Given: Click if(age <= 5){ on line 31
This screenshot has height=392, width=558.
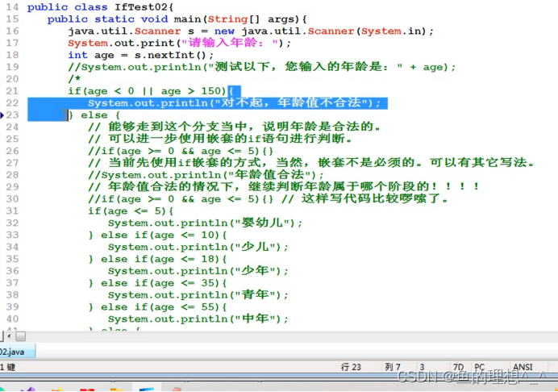Looking at the screenshot, I should pos(131,211).
